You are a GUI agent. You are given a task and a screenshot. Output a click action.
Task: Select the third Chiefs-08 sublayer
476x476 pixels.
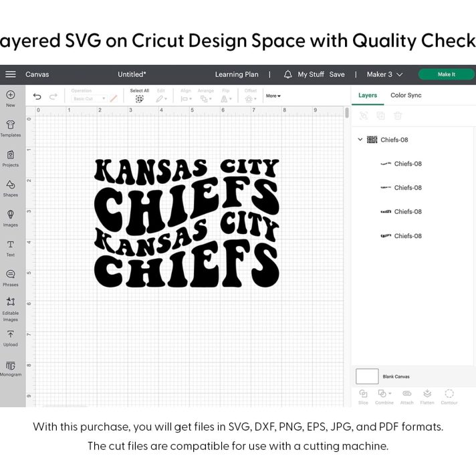401,211
